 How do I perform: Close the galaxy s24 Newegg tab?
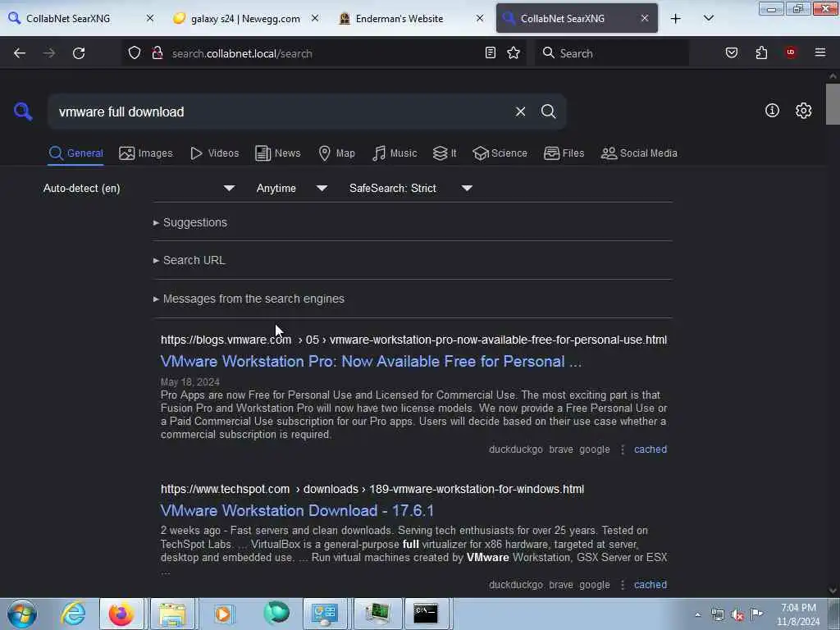[x=315, y=18]
